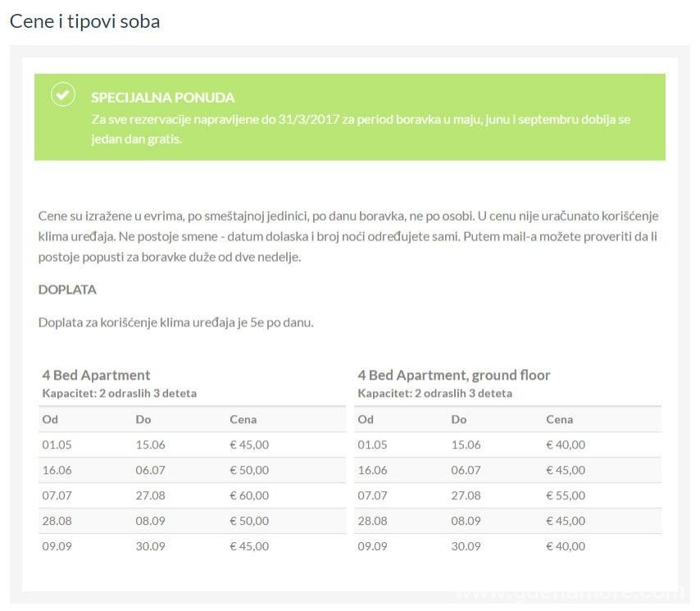Screen dimensions: 700x611
Task: Select the SPECIJALNA PONUDA heading
Action: point(162,98)
